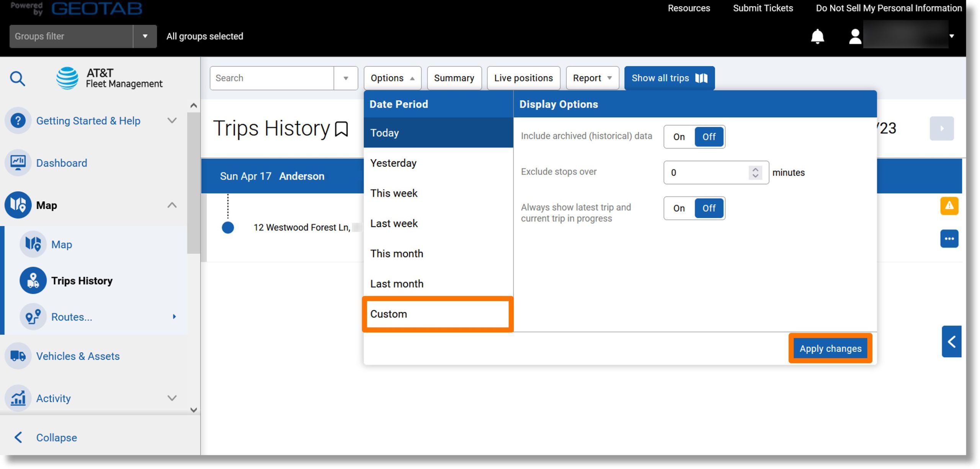
Task: Click the Collapse sidebar link
Action: [56, 436]
